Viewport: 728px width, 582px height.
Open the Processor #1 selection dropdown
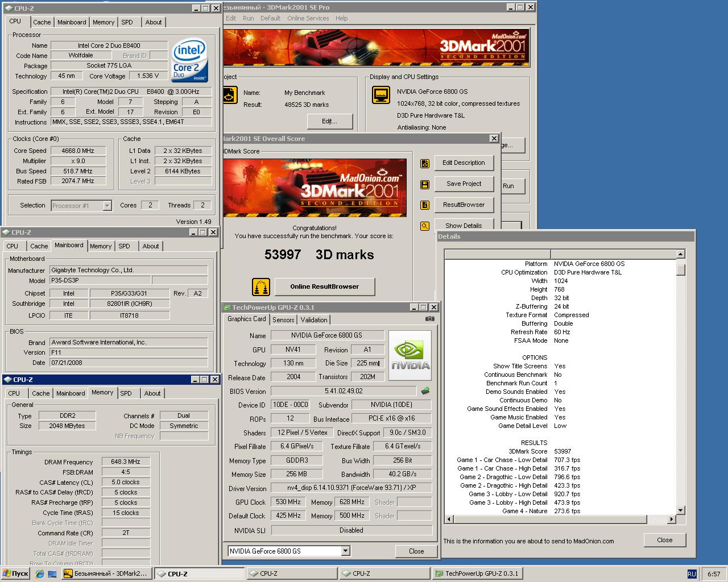coord(107,206)
